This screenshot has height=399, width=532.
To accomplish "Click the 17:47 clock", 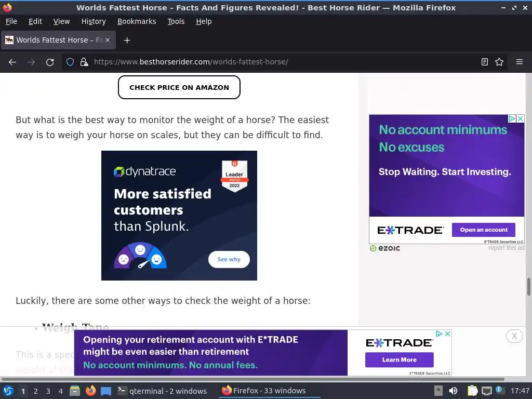I will pyautogui.click(x=520, y=391).
